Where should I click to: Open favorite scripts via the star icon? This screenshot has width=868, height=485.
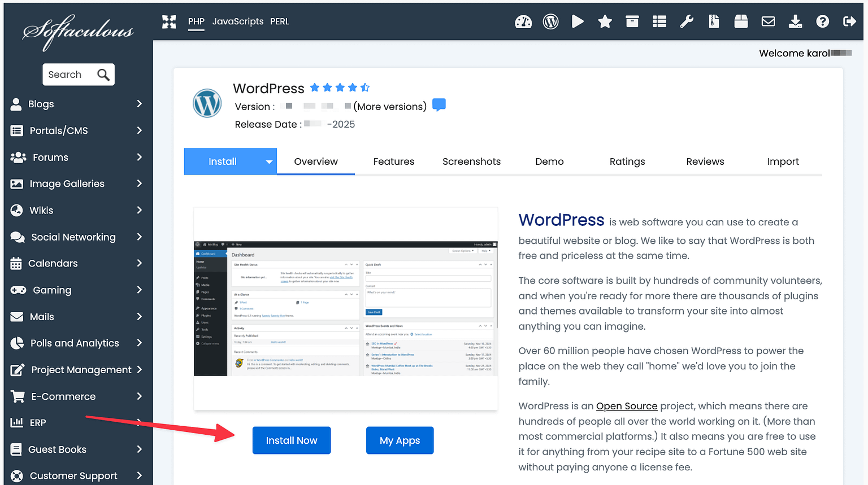click(x=605, y=21)
